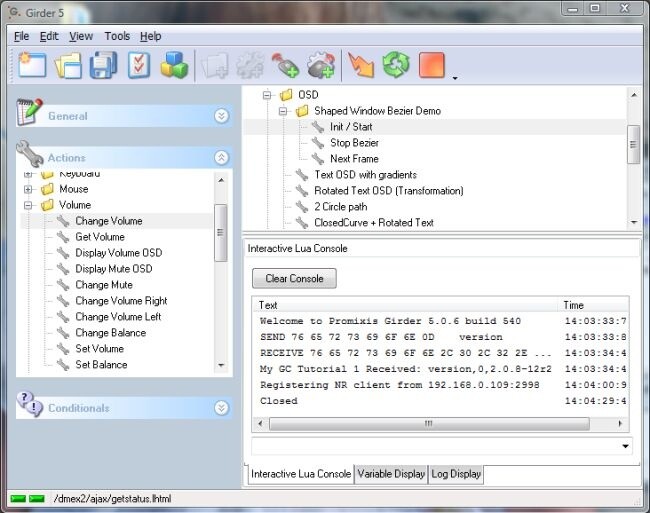Screen dimensions: 650x513
Task: Expand the Mouse folder in Actions tree
Action: [29, 189]
